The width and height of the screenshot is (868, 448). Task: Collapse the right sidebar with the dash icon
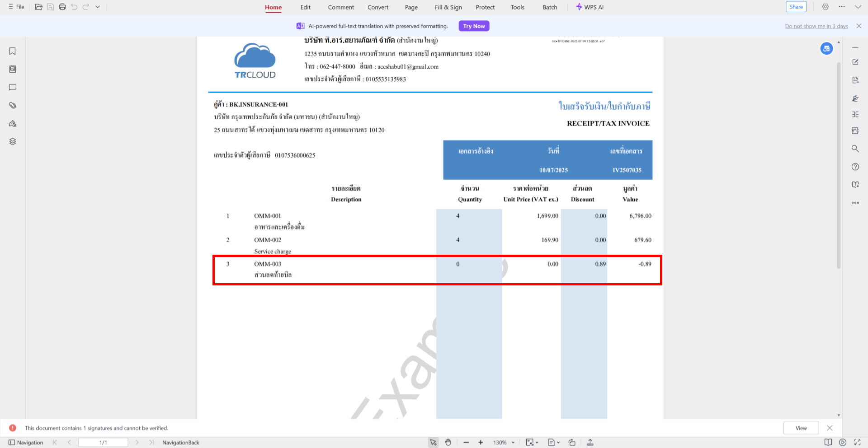(855, 47)
